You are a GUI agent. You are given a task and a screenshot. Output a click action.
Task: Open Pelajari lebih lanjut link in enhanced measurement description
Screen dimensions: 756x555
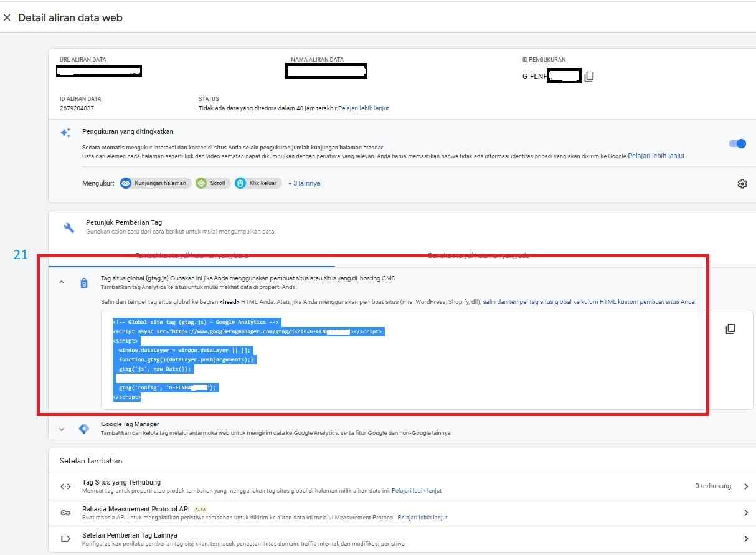click(x=656, y=156)
